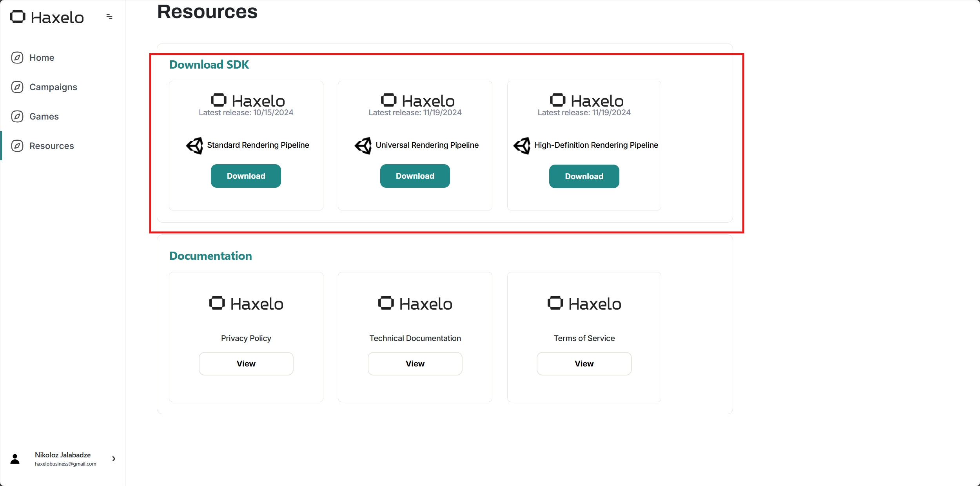Download the Universal Rendering Pipeline SDK
The width and height of the screenshot is (980, 486).
tap(415, 176)
